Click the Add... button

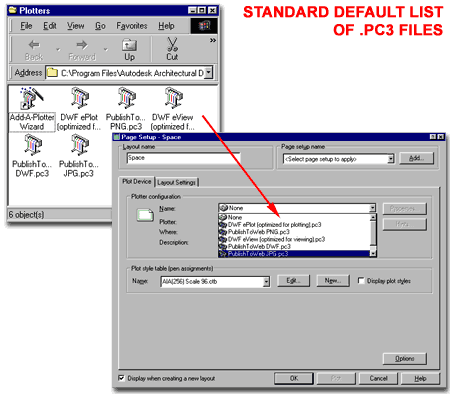tap(417, 158)
